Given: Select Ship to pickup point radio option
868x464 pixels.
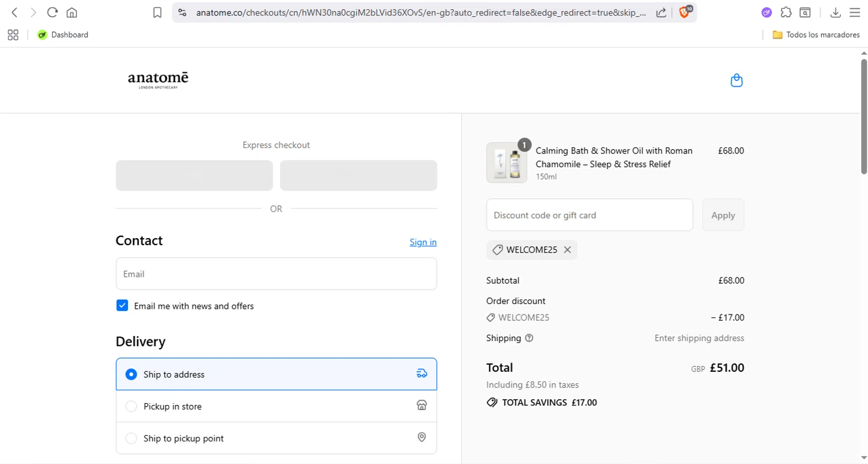Looking at the screenshot, I should tap(131, 439).
